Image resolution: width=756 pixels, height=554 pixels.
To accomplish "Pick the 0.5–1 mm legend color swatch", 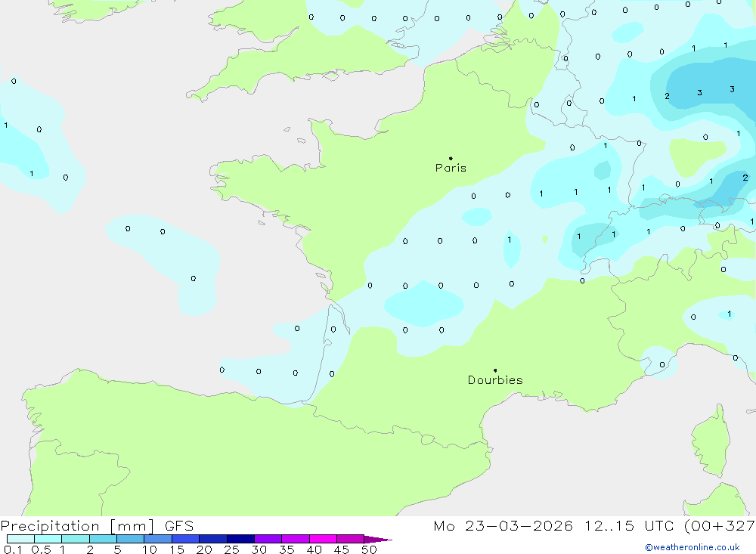I will pos(48,539).
